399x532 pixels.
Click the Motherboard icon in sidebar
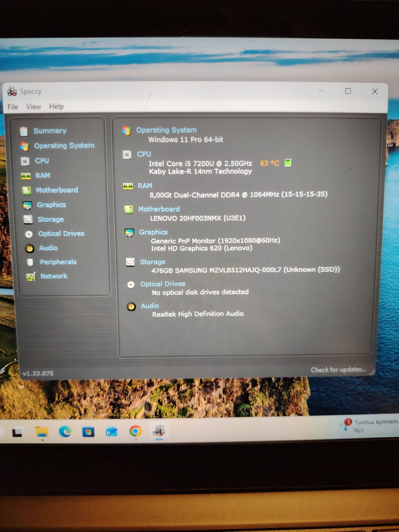pos(27,190)
